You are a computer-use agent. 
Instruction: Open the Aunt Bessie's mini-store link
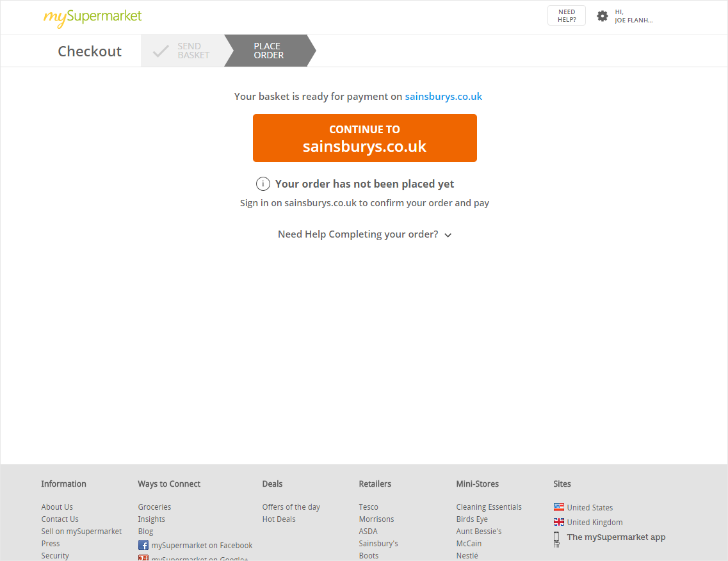(479, 532)
